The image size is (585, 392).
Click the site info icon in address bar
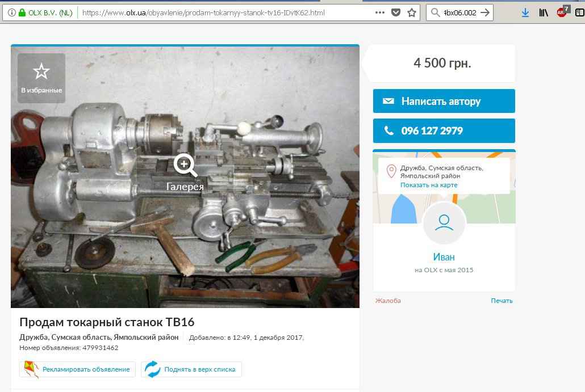(11, 12)
